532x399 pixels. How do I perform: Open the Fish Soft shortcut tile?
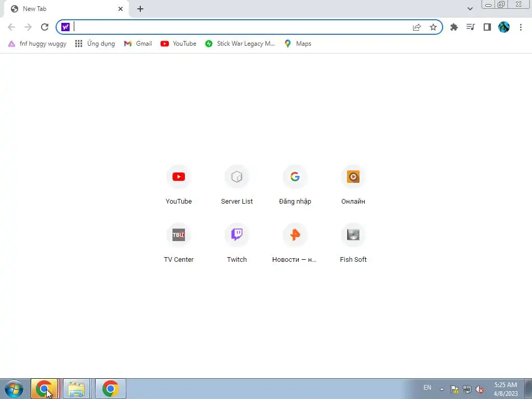click(353, 243)
